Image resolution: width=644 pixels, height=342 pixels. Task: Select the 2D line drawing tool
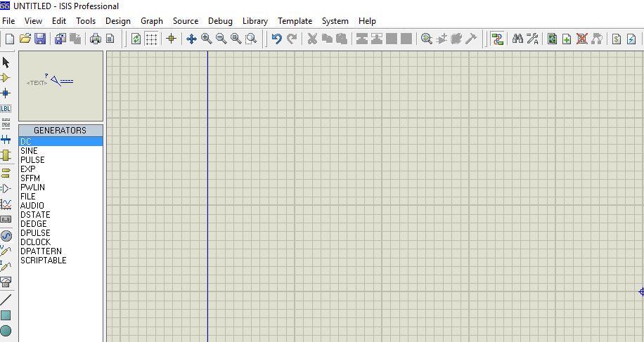click(x=6, y=300)
